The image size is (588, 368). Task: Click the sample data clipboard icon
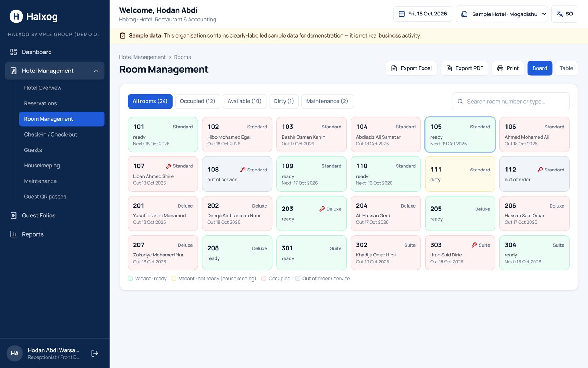(x=122, y=36)
